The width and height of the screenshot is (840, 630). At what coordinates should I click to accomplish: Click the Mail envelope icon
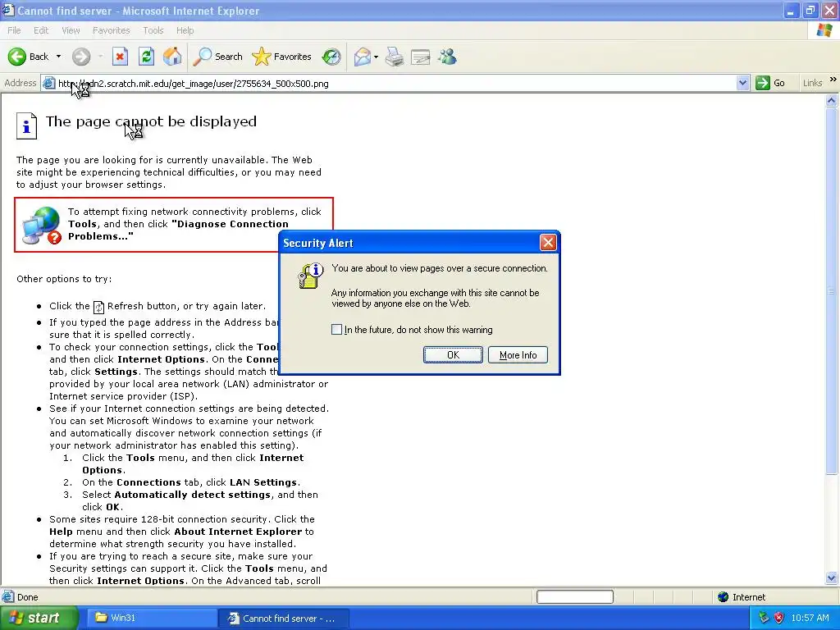(363, 57)
